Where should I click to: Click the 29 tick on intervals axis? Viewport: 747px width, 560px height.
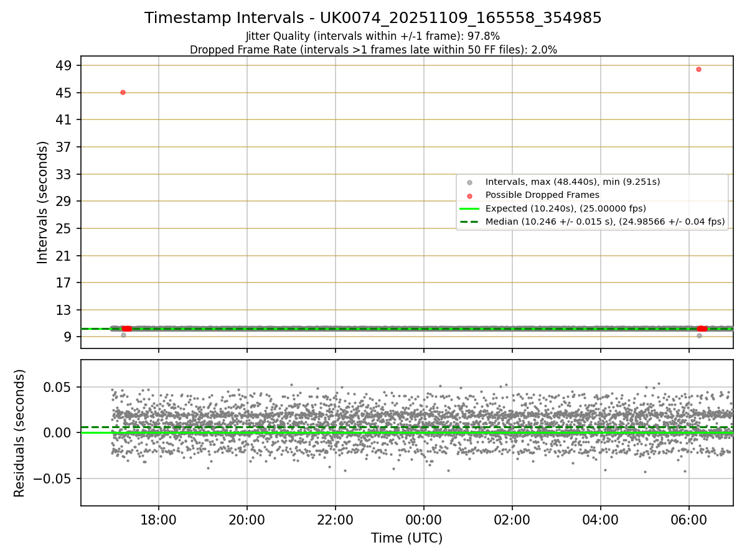[65, 201]
